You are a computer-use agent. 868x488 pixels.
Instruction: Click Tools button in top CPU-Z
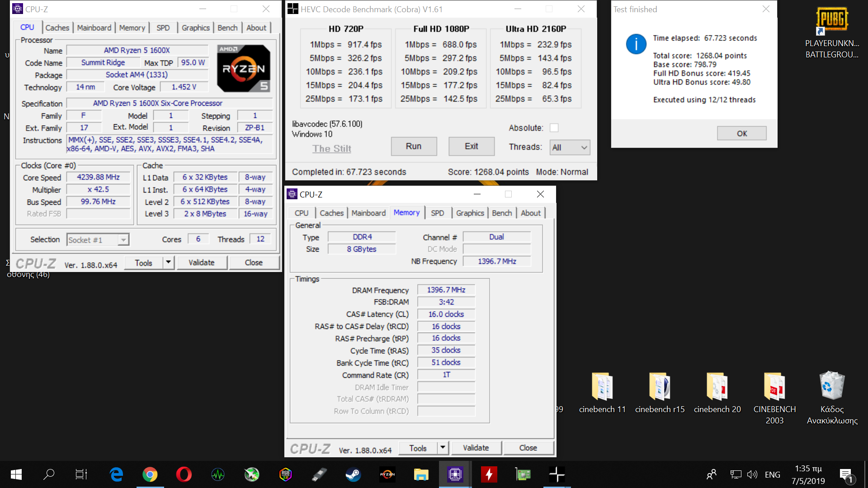143,263
